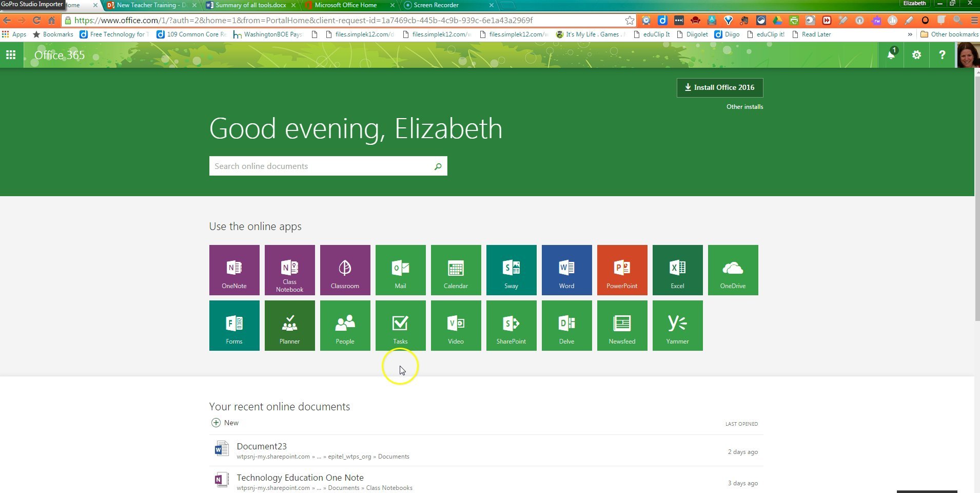Open Excel Online
Viewport: 980px width, 493px height.
click(677, 270)
